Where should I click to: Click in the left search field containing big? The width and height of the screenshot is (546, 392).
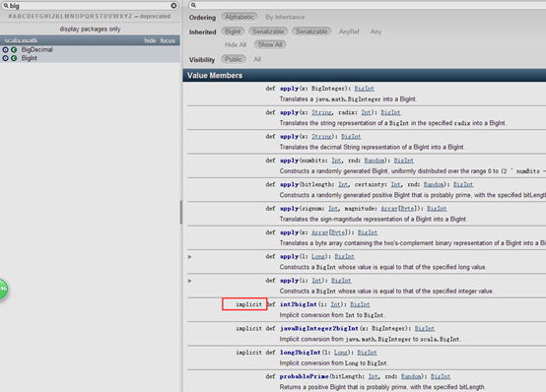[90, 6]
